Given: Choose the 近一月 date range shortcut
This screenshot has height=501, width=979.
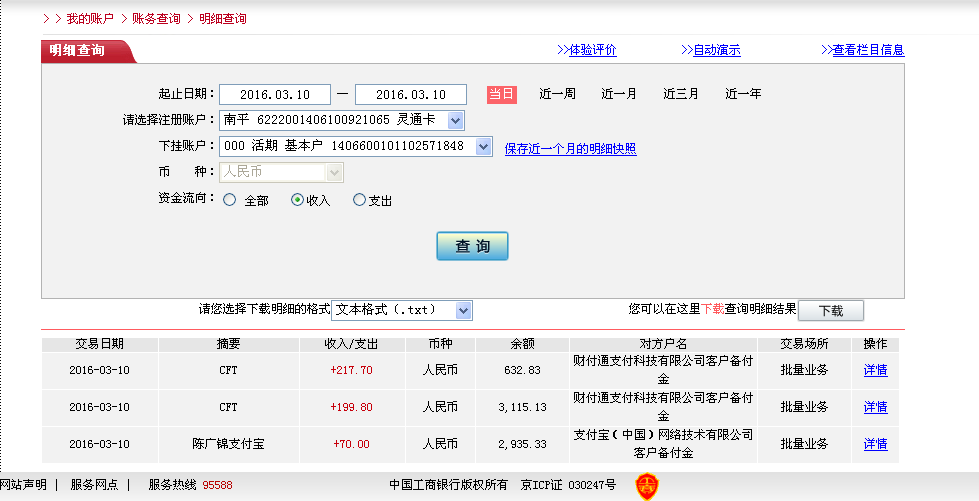Looking at the screenshot, I should pos(618,94).
